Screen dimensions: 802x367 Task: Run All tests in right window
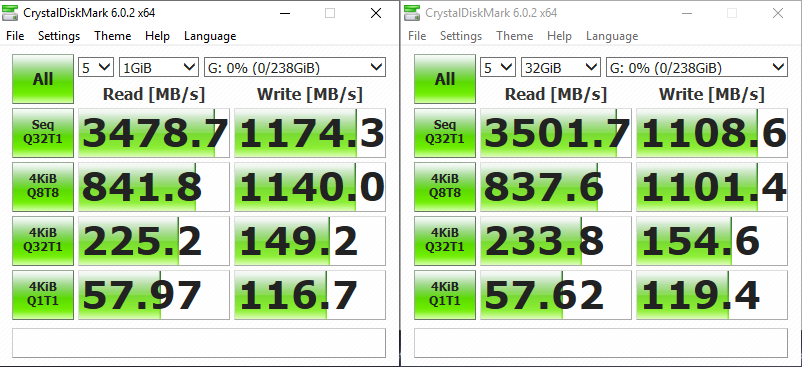pos(445,79)
